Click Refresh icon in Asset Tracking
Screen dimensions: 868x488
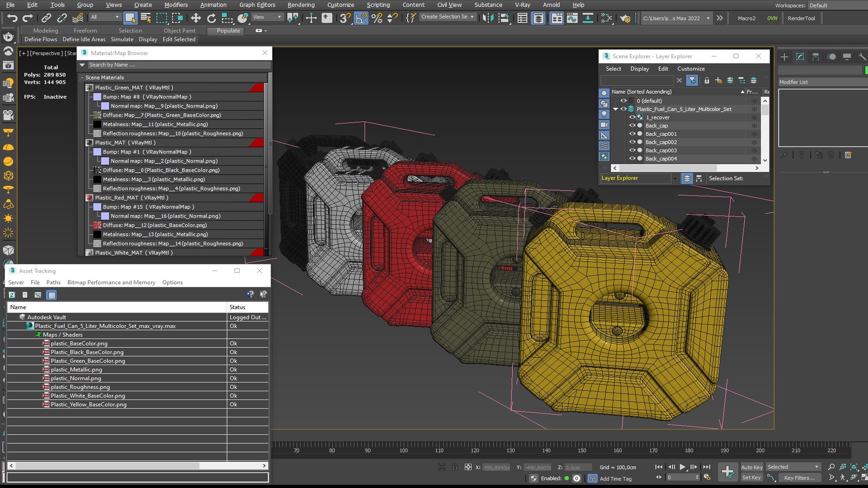12,295
